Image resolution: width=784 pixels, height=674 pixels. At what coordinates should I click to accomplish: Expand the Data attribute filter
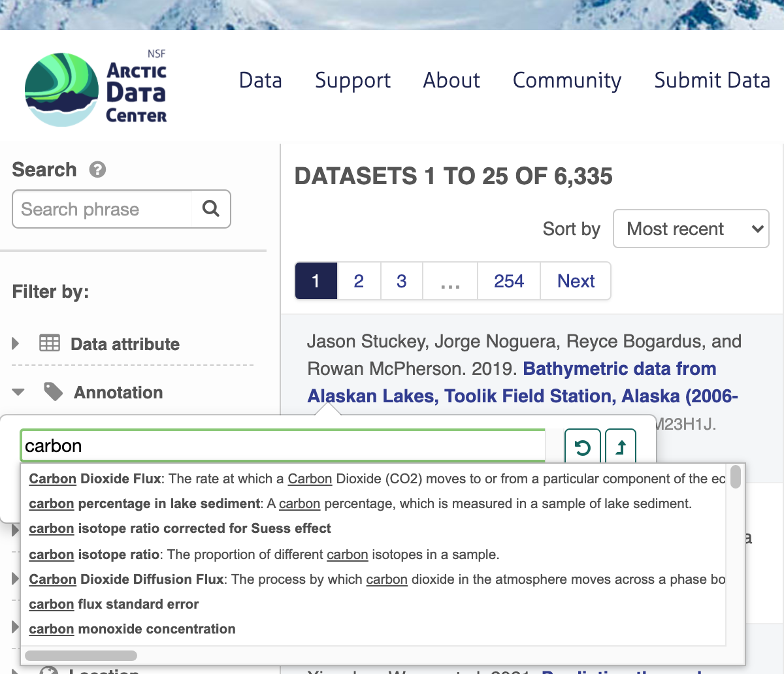16,344
